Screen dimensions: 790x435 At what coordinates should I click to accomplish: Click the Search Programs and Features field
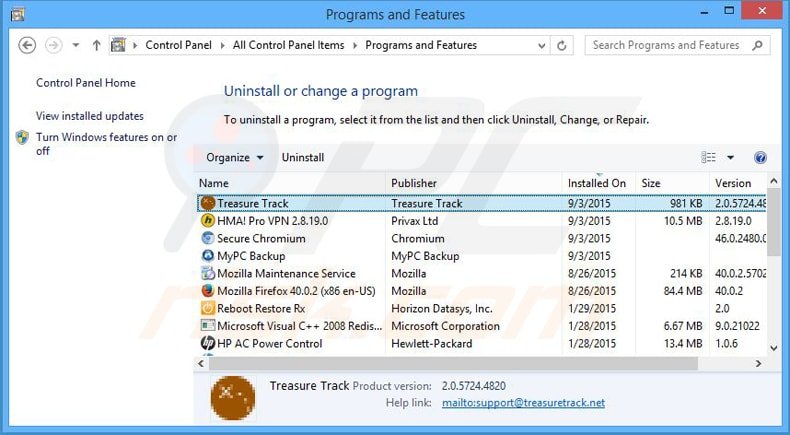point(665,45)
